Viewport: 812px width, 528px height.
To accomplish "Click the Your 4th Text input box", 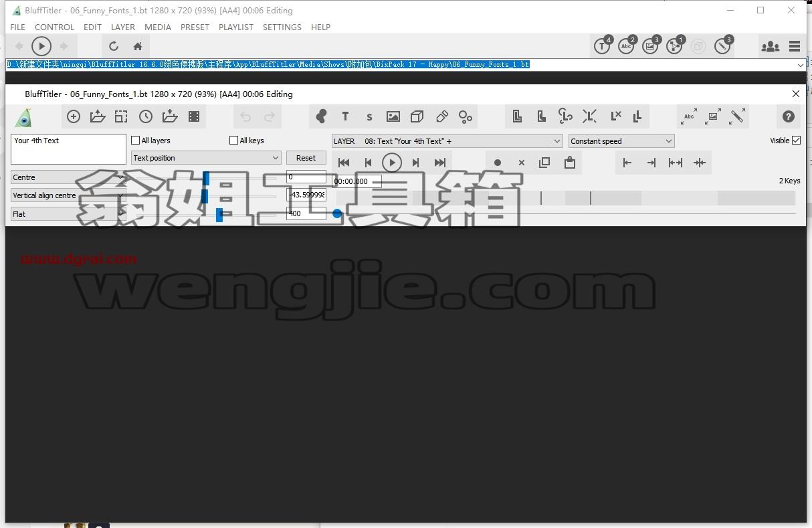I will pyautogui.click(x=68, y=149).
